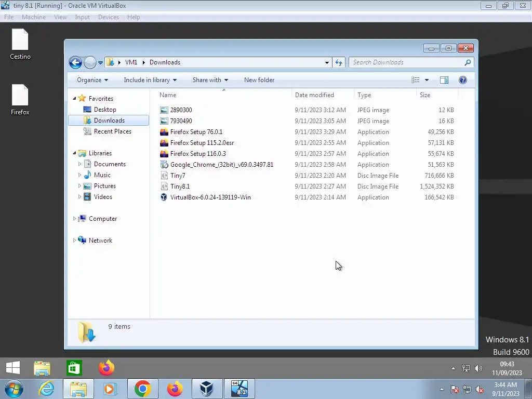
Task: Open Explorer help icon
Action: click(x=463, y=80)
